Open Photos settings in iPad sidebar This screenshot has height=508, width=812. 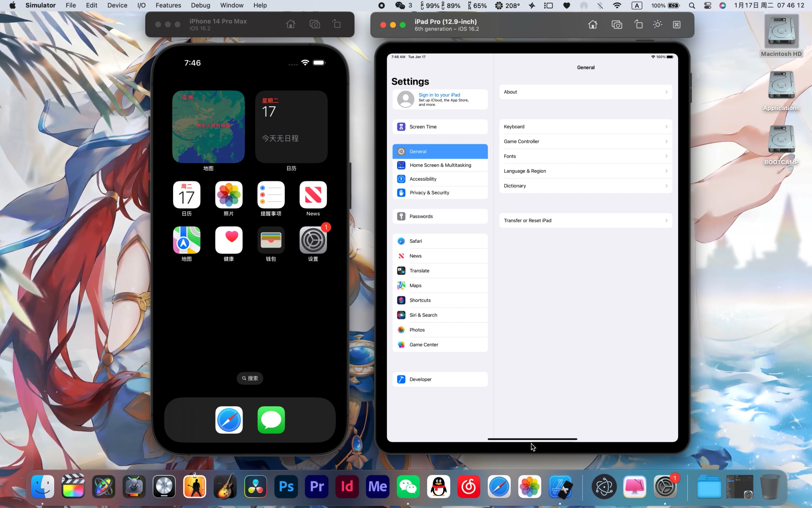point(440,329)
